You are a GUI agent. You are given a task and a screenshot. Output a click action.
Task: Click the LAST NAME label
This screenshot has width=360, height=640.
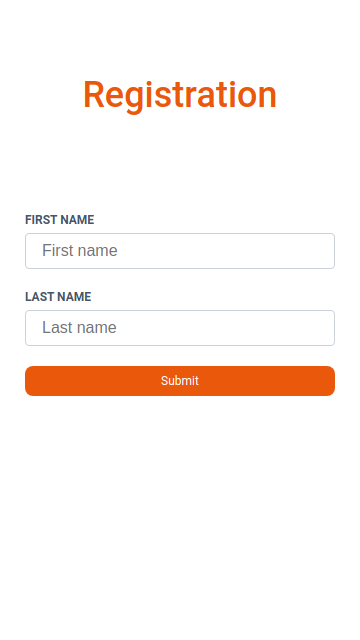(58, 297)
